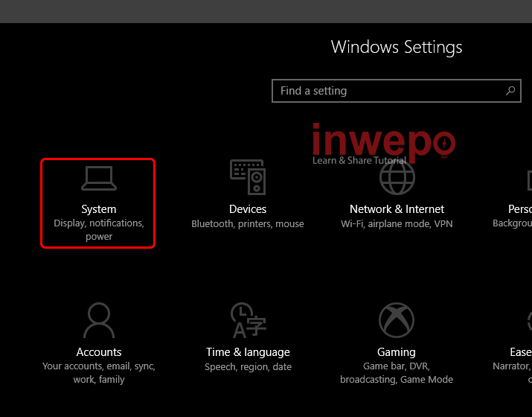
Task: Click the "Speech, region, date" description
Action: coord(248,367)
